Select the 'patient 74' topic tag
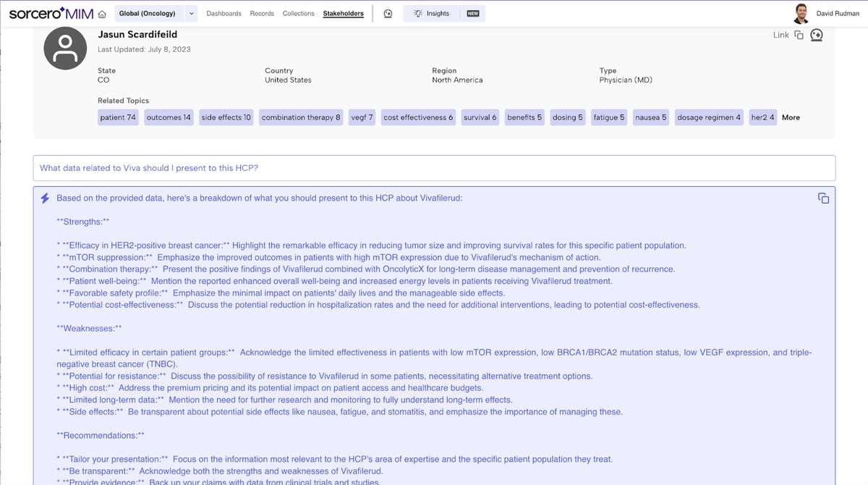Viewport: 868px width, 485px height. 118,117
